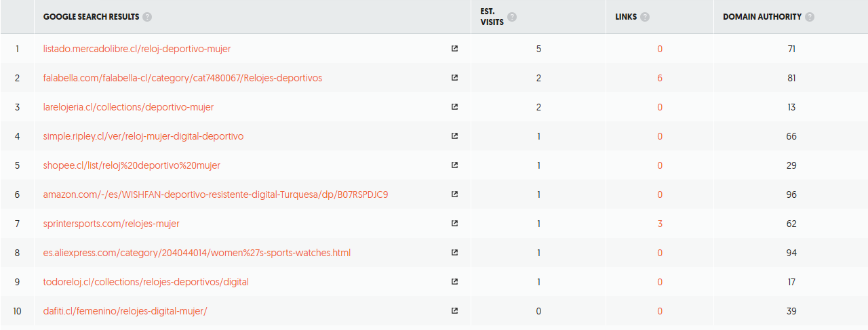Open listado.mercadolibre.cl/reloj-deportivo-mujer link
The image size is (868, 330).
coord(137,49)
